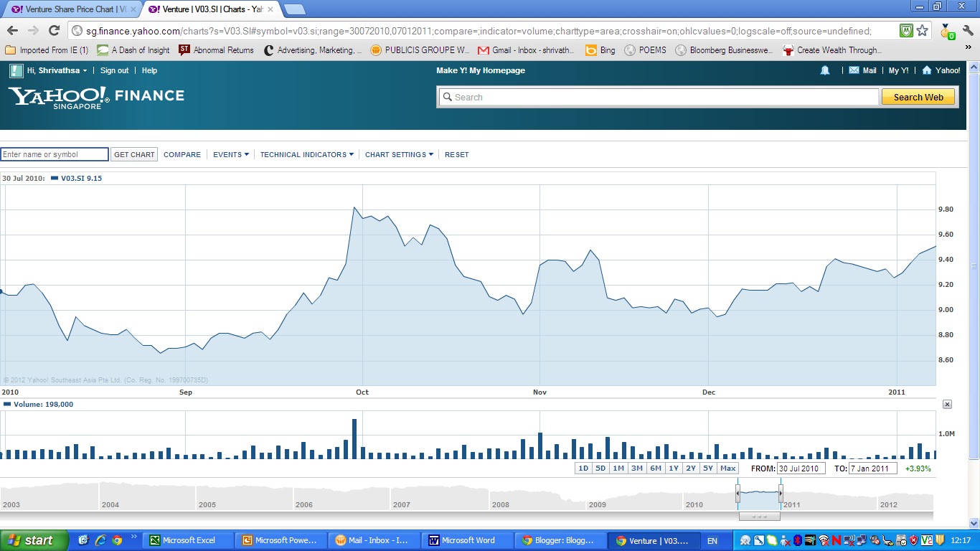
Task: Open the PUBLICIS GROUPE bookmark
Action: (x=420, y=50)
